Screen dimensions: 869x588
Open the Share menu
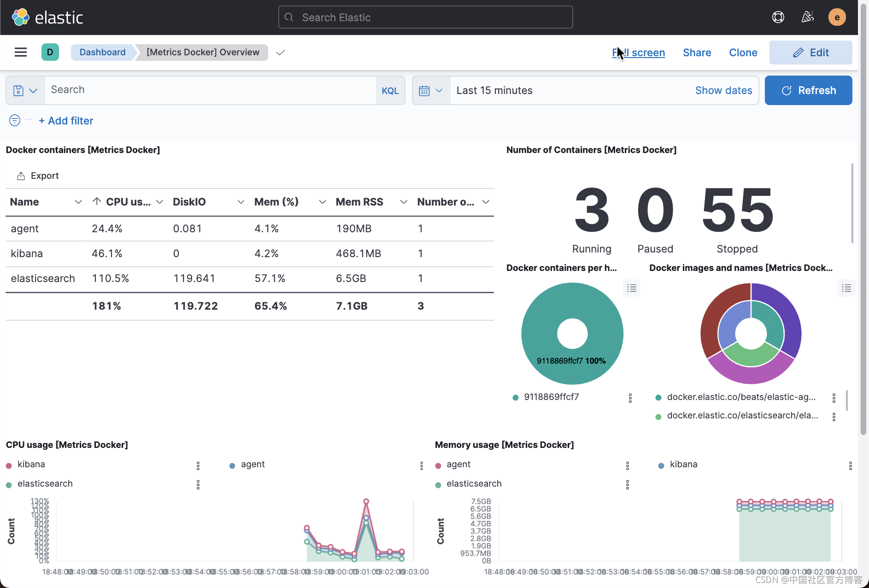(x=697, y=53)
